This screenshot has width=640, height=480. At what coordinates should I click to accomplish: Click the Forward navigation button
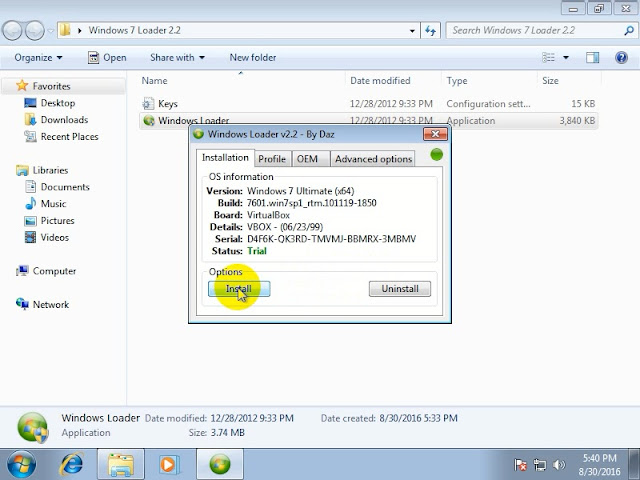(35, 31)
